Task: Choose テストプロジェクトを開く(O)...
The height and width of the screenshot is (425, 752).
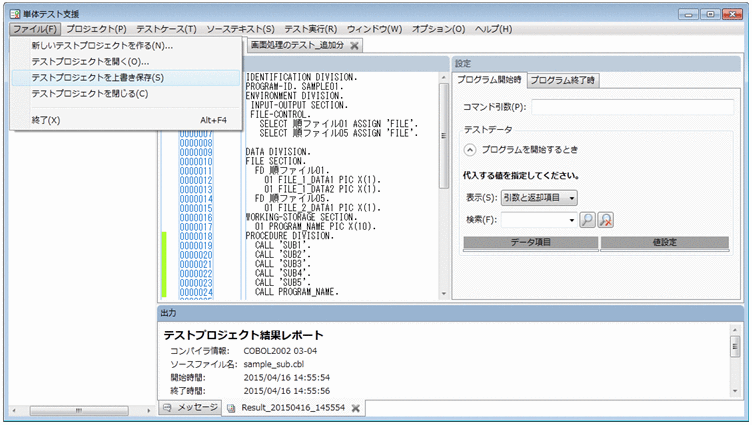Action: click(126, 62)
